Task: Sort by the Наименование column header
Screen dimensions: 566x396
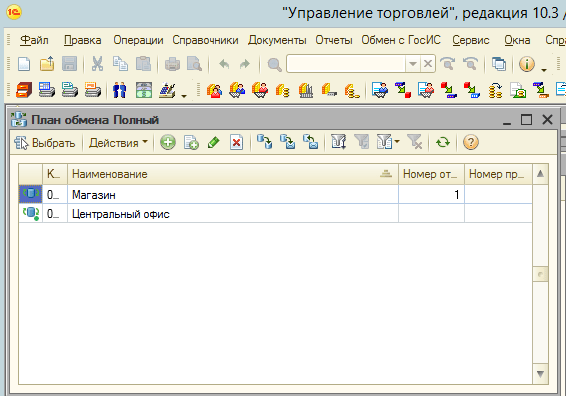Action: (x=232, y=174)
